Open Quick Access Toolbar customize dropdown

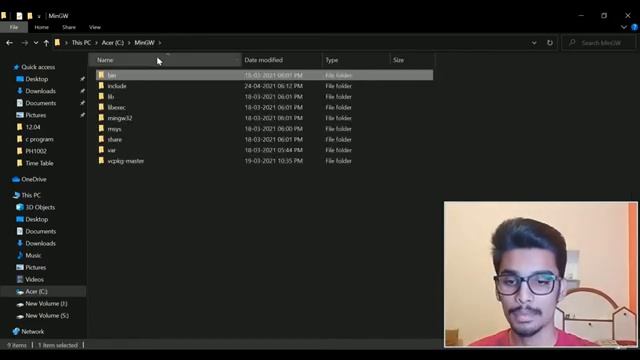[39, 16]
